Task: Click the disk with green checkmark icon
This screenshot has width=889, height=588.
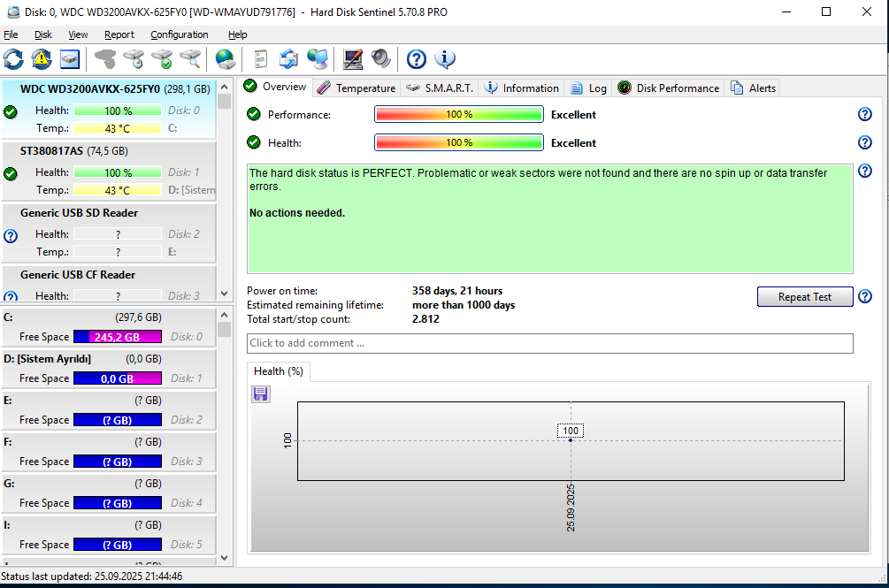Action: [162, 59]
